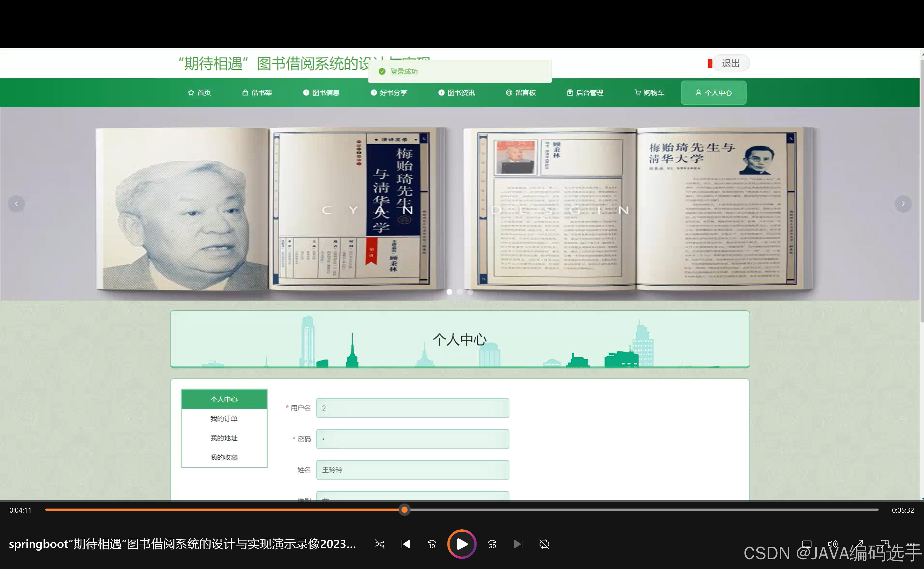Open the volume speaker control

[832, 544]
